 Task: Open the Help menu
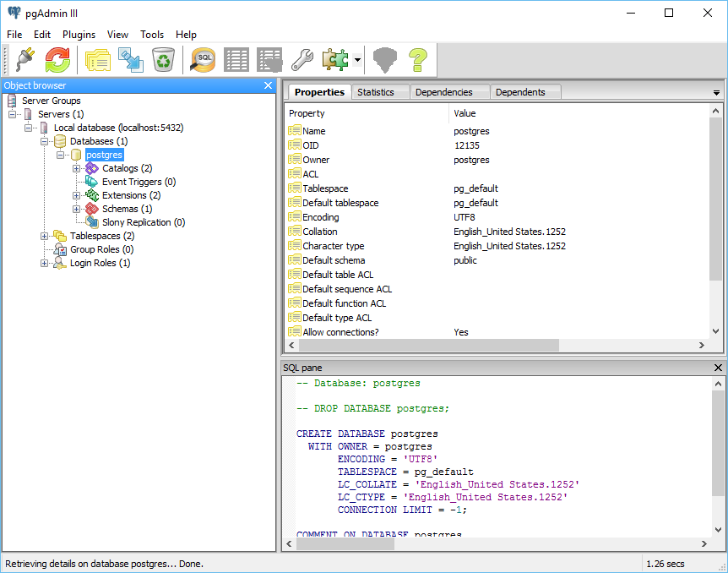[186, 35]
